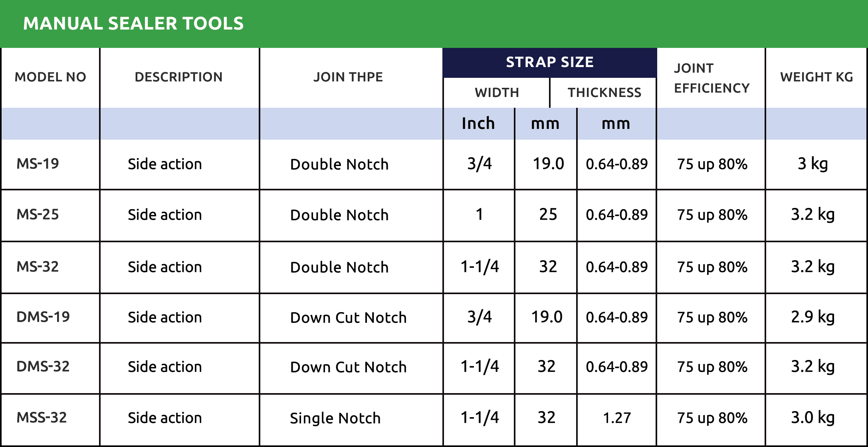Select the 2.9 kg weight cell

(813, 317)
